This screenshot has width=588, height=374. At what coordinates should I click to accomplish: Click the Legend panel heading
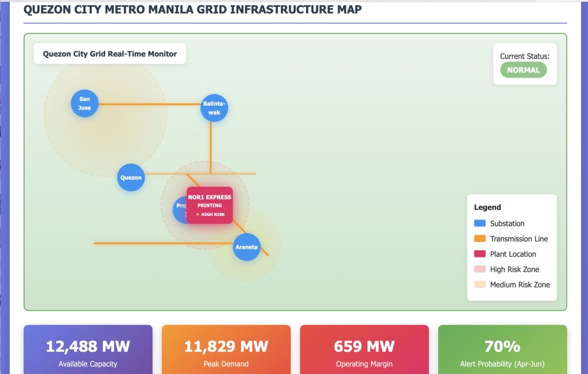(x=488, y=207)
